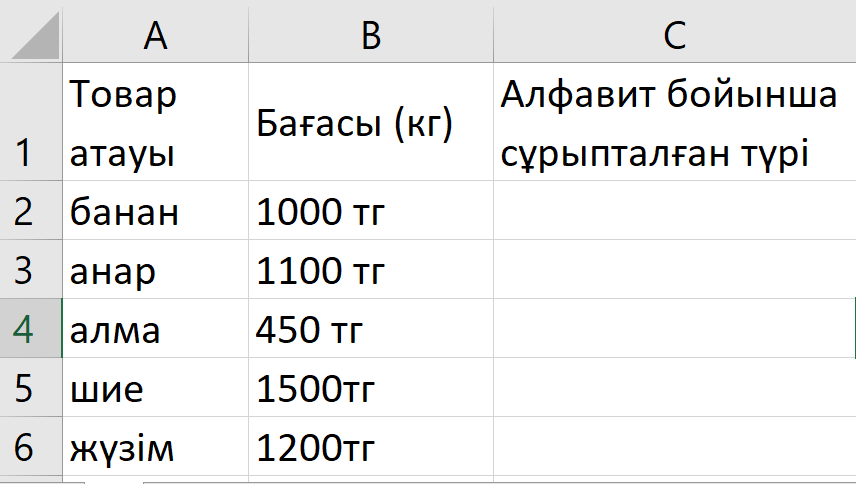Screen dimensions: 856x484
Task: Select the cell containing 'банан'
Action: coord(155,211)
